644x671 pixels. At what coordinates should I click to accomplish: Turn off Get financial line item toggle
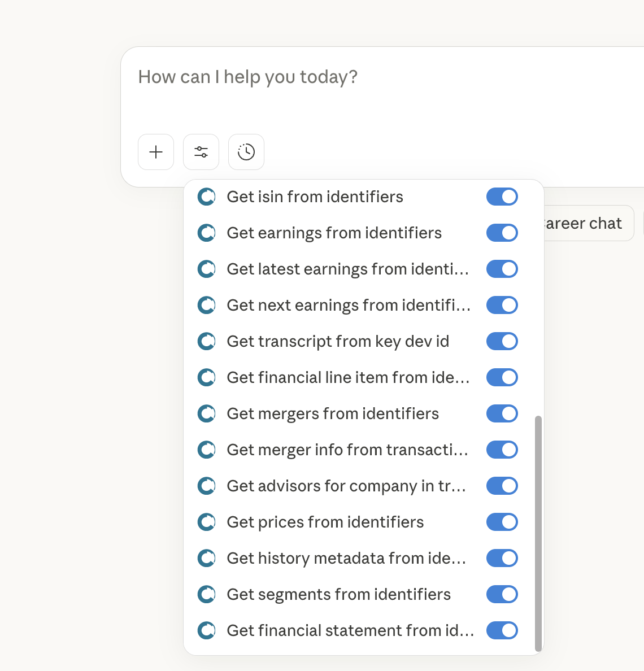(502, 377)
